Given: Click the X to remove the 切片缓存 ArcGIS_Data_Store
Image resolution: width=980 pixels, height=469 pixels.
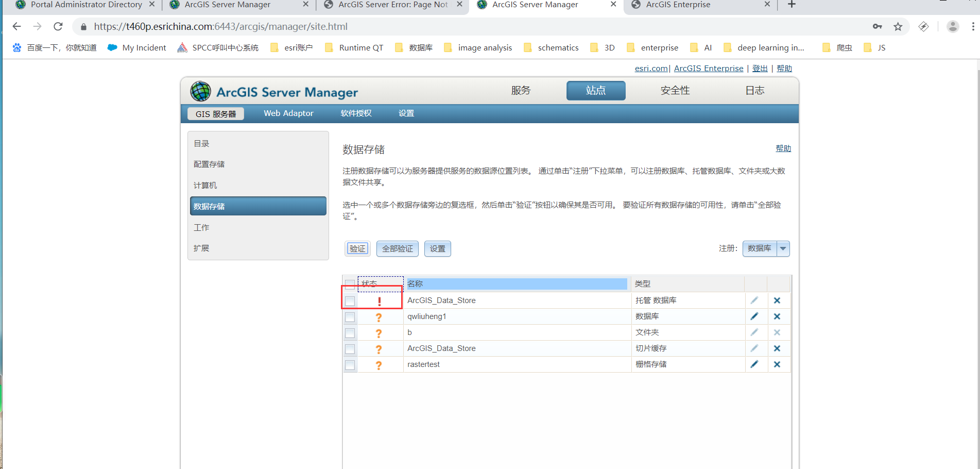Looking at the screenshot, I should pyautogui.click(x=777, y=348).
